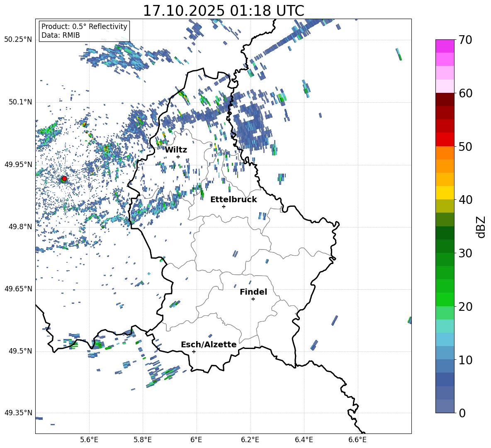Select the Findel station label
This screenshot has height=448, width=491.
tap(253, 292)
